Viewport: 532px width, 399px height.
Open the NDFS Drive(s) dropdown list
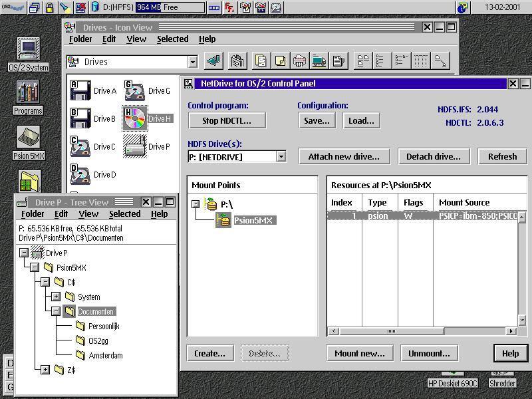point(281,157)
